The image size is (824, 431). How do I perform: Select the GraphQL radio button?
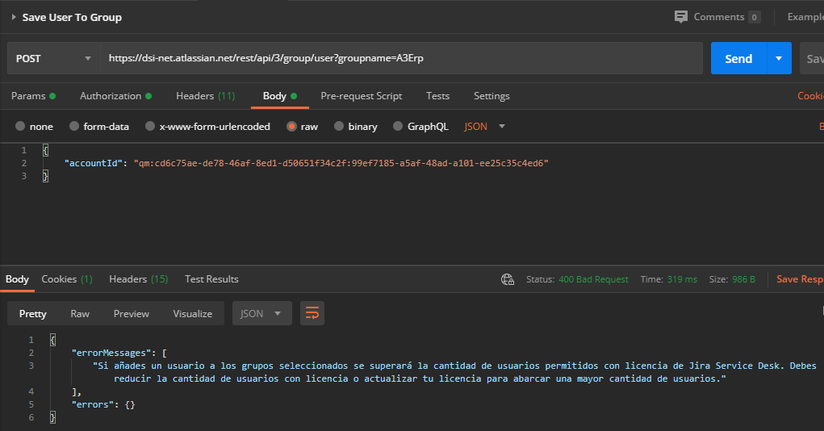(398, 126)
